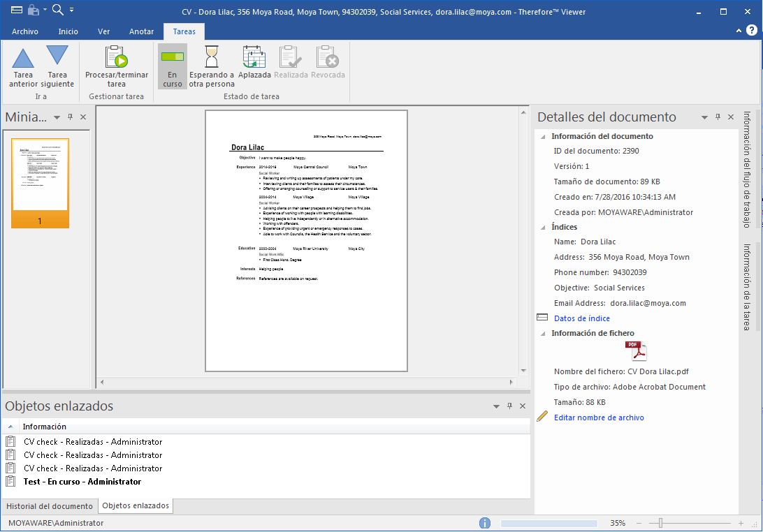Switch to the Ver ribbon tab
The image size is (763, 532).
point(103,31)
